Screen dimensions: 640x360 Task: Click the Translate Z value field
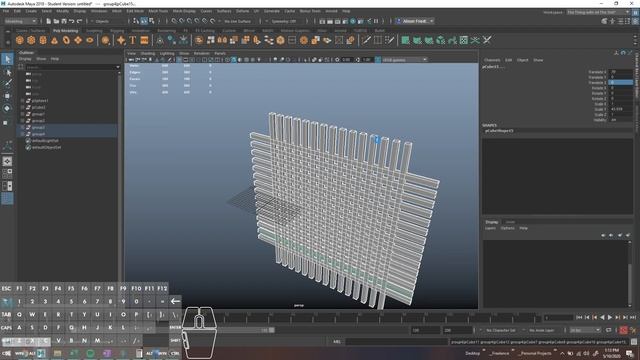tap(620, 82)
